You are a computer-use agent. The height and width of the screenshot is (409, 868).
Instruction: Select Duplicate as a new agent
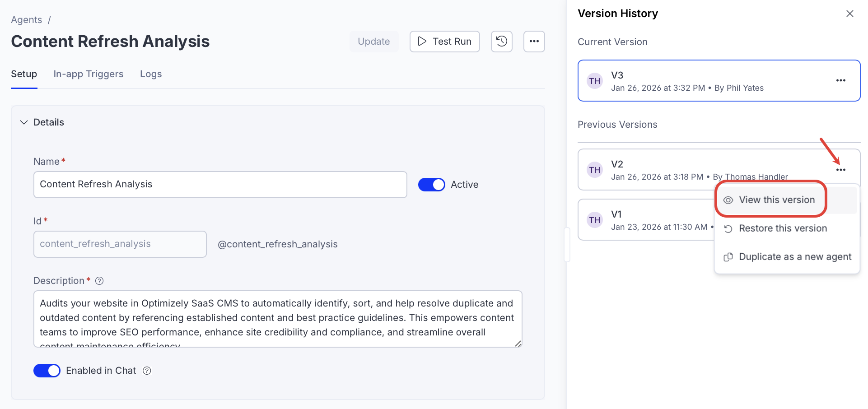(x=794, y=257)
